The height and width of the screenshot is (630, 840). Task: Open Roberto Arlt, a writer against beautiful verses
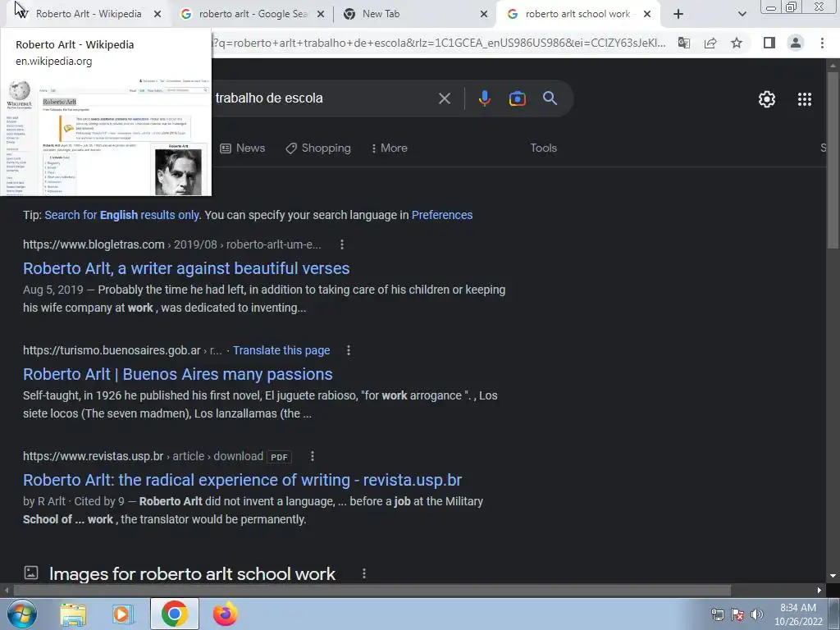186,268
